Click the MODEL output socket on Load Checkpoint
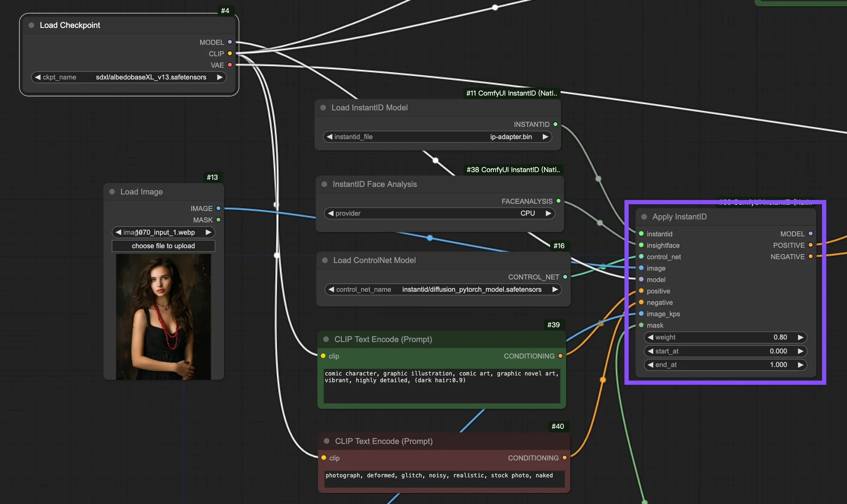Image resolution: width=847 pixels, height=504 pixels. click(230, 42)
